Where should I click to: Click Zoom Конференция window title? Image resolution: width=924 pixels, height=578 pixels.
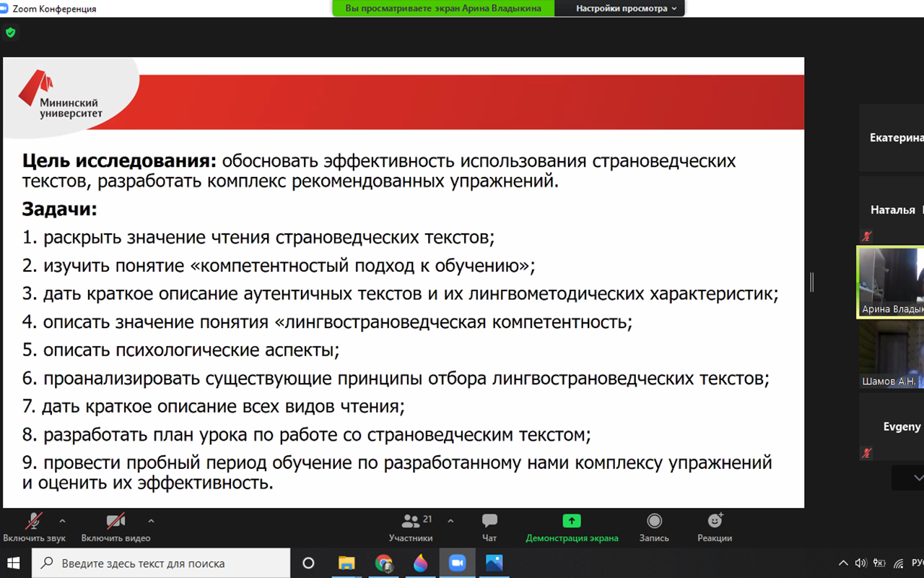[x=54, y=9]
